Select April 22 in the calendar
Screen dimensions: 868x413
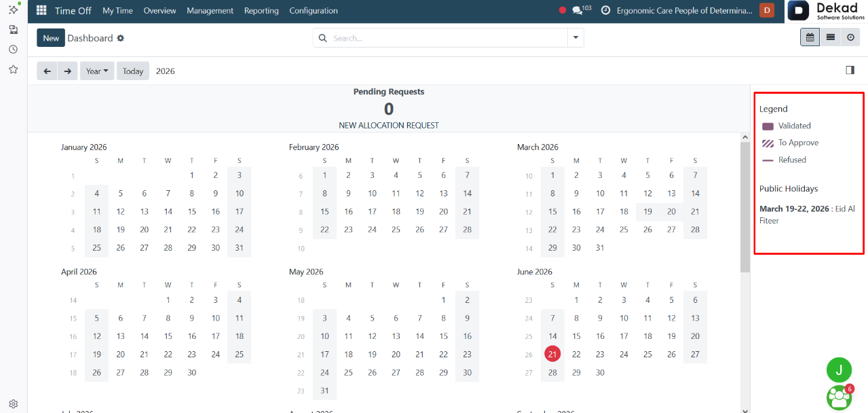(x=168, y=354)
